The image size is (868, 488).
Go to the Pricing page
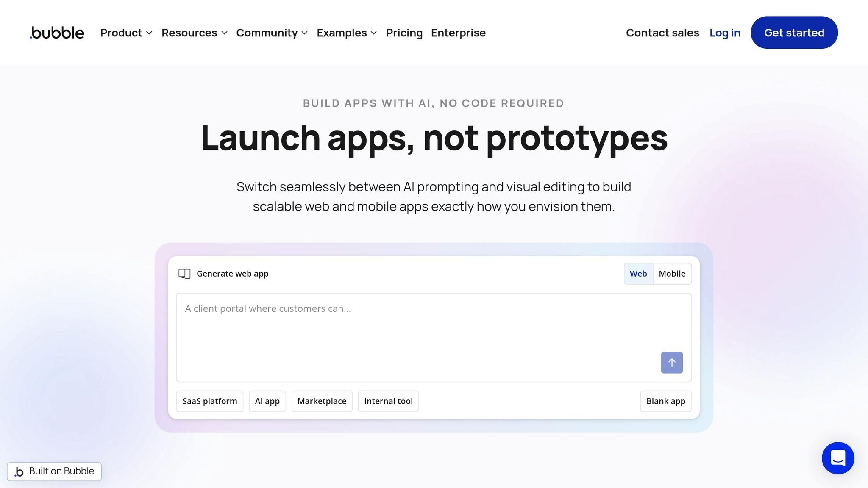click(x=404, y=33)
